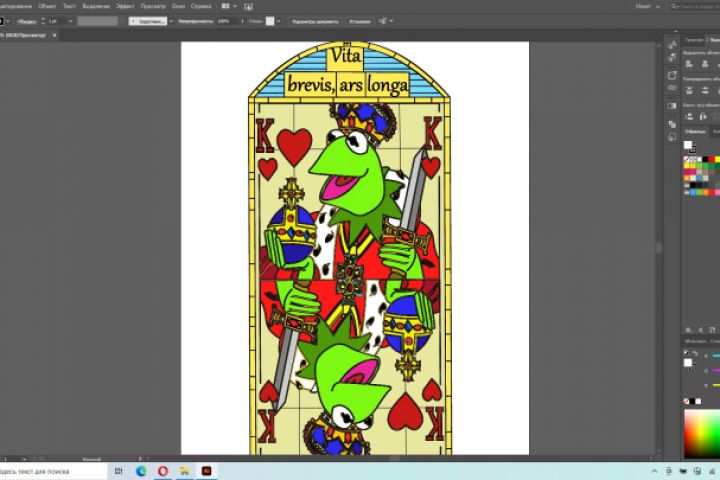Click the fill/stroke indicator in Swatches panel
This screenshot has width=720, height=480.
(689, 146)
